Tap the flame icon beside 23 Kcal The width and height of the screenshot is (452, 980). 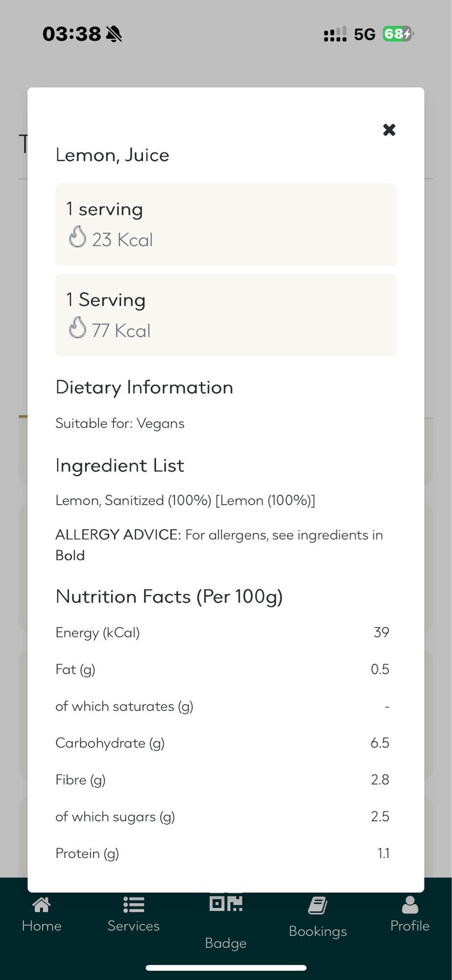pos(77,237)
